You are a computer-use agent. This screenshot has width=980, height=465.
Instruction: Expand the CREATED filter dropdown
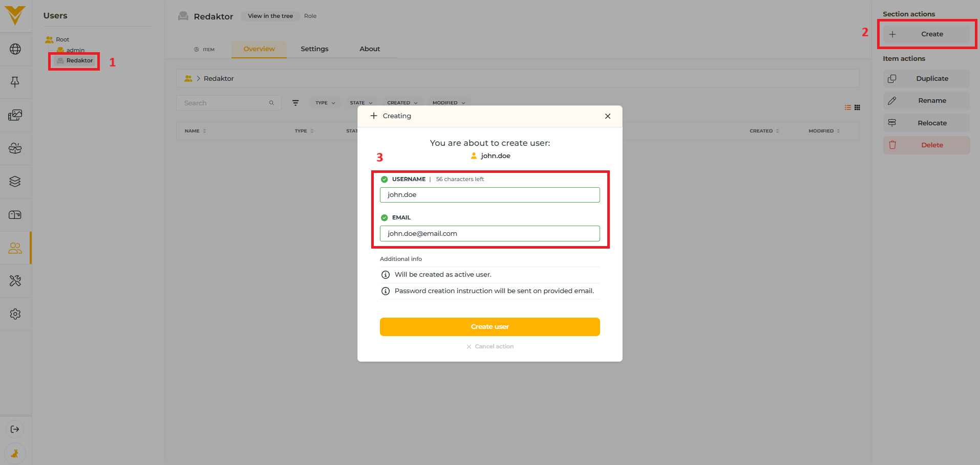[x=402, y=103]
